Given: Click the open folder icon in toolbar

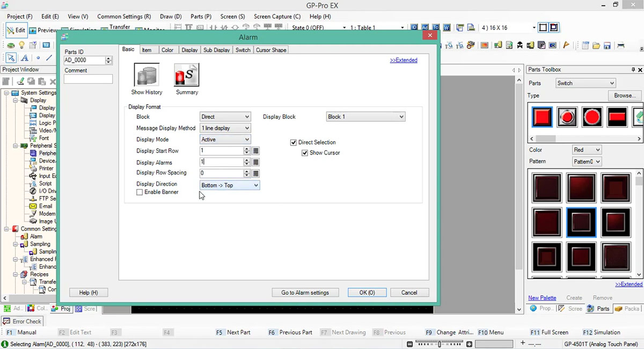Looking at the screenshot, I should click(596, 45).
